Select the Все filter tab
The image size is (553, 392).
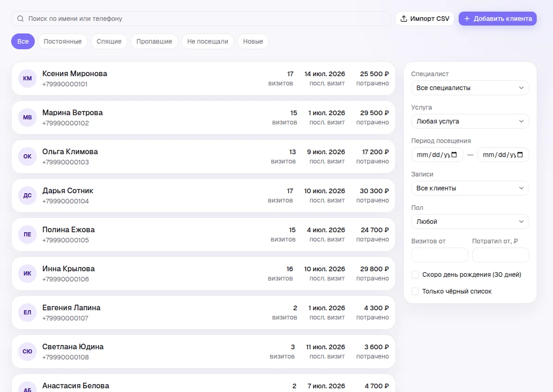tap(23, 41)
